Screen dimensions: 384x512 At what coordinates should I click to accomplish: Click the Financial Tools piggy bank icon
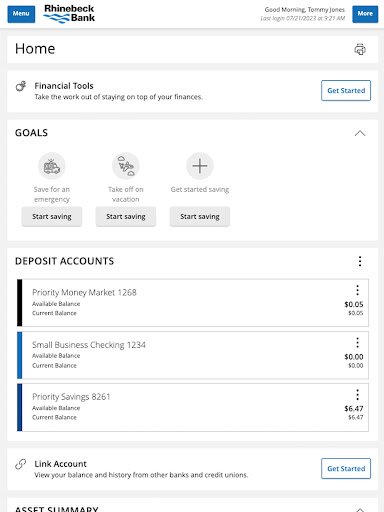tap(21, 86)
